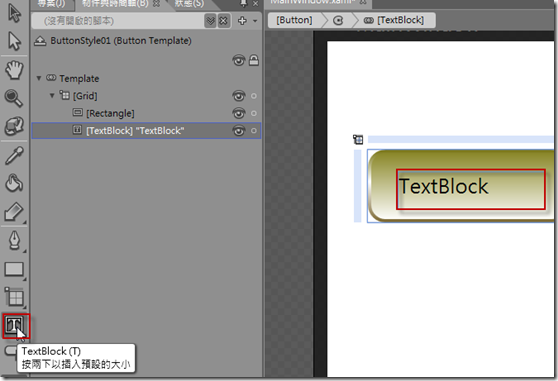
Task: Pick the Eyedropper tool
Action: 14,155
